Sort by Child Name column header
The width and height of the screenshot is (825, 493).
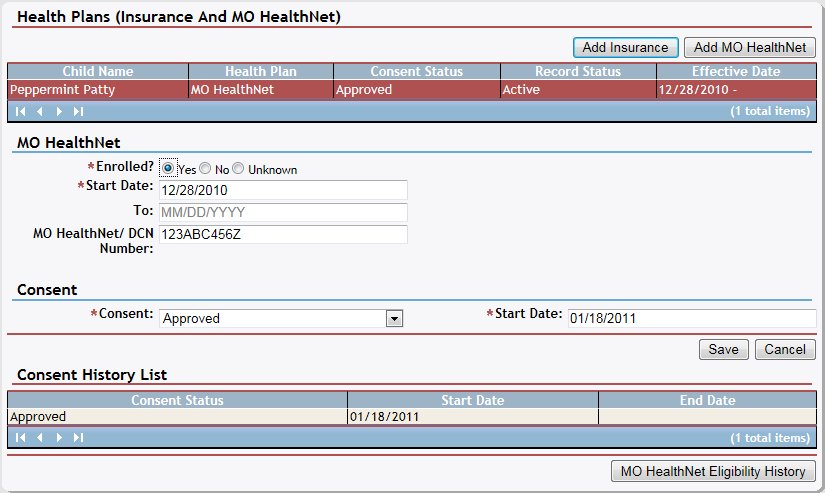click(98, 71)
